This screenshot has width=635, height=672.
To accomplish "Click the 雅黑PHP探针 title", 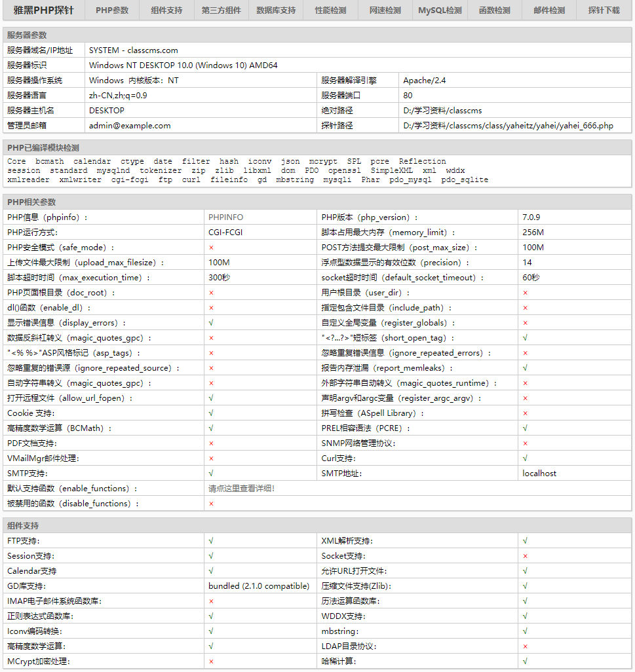I will point(44,10).
